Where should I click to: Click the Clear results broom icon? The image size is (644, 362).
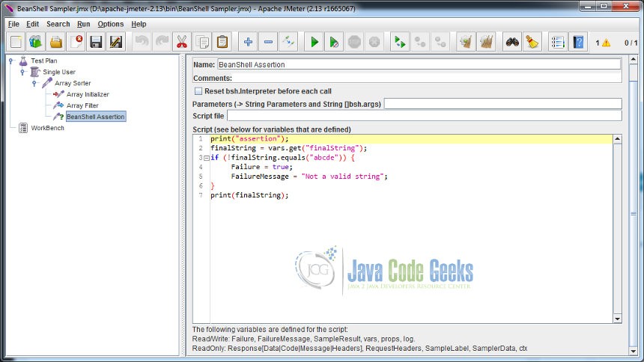click(466, 42)
